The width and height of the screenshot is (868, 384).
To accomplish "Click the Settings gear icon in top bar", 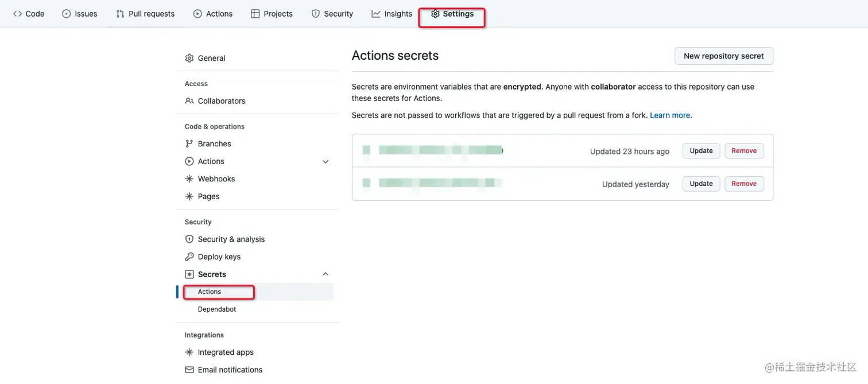I will (435, 14).
